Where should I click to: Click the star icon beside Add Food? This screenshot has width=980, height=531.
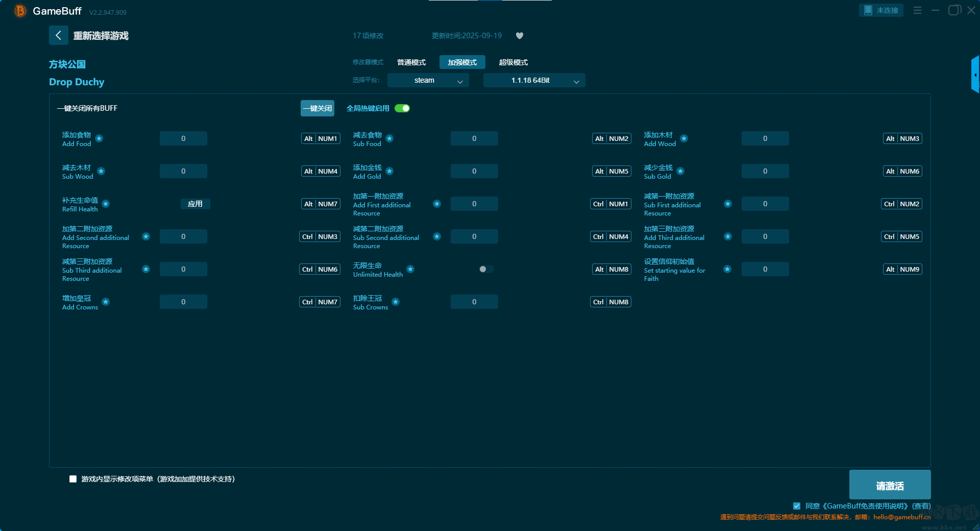[x=99, y=138]
